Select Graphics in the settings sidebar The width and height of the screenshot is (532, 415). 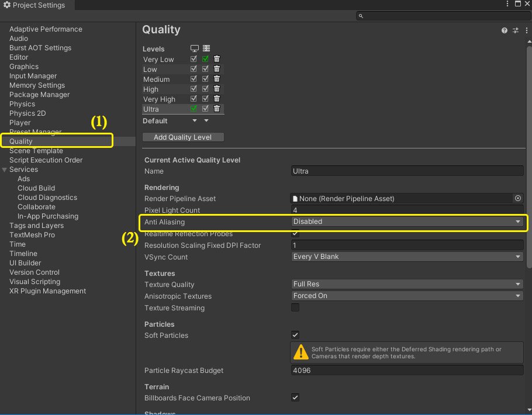[x=24, y=67]
